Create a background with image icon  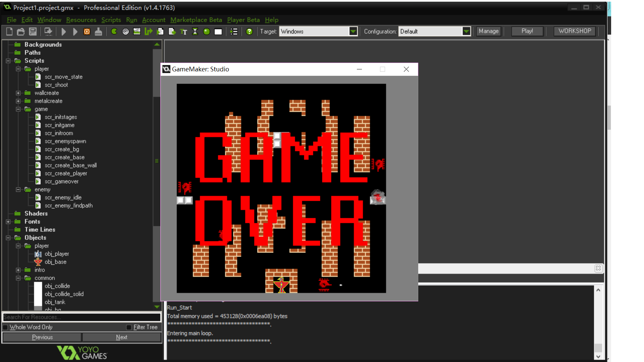(x=137, y=32)
